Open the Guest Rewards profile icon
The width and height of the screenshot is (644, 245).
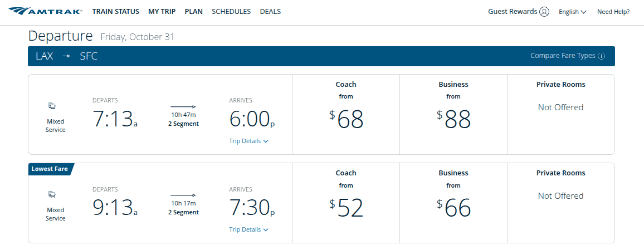[544, 12]
